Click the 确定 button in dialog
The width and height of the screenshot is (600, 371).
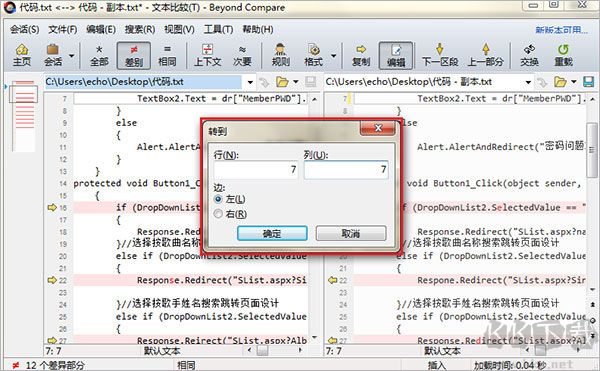tap(272, 233)
